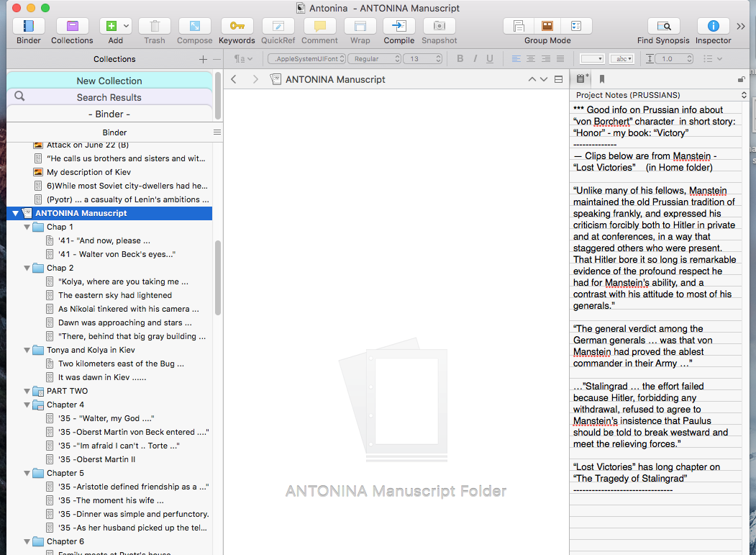
Task: Remove collection with minus button
Action: tap(217, 59)
